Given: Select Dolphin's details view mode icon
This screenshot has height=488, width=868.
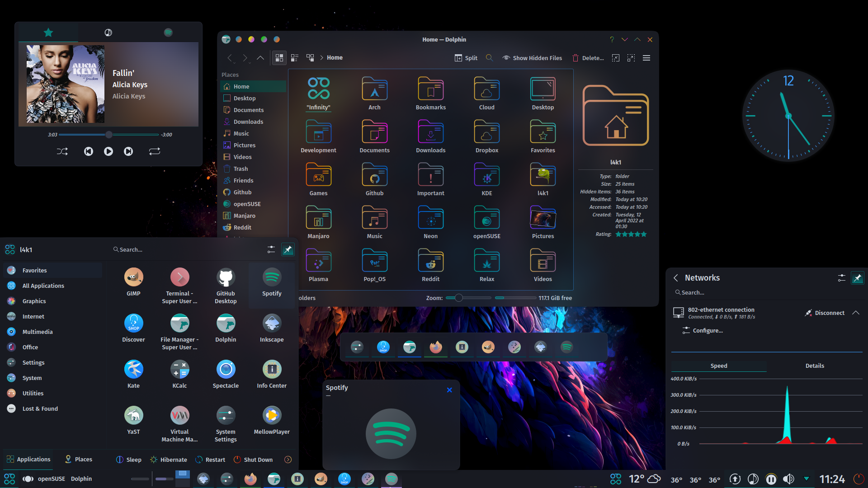Looking at the screenshot, I should pyautogui.click(x=295, y=58).
